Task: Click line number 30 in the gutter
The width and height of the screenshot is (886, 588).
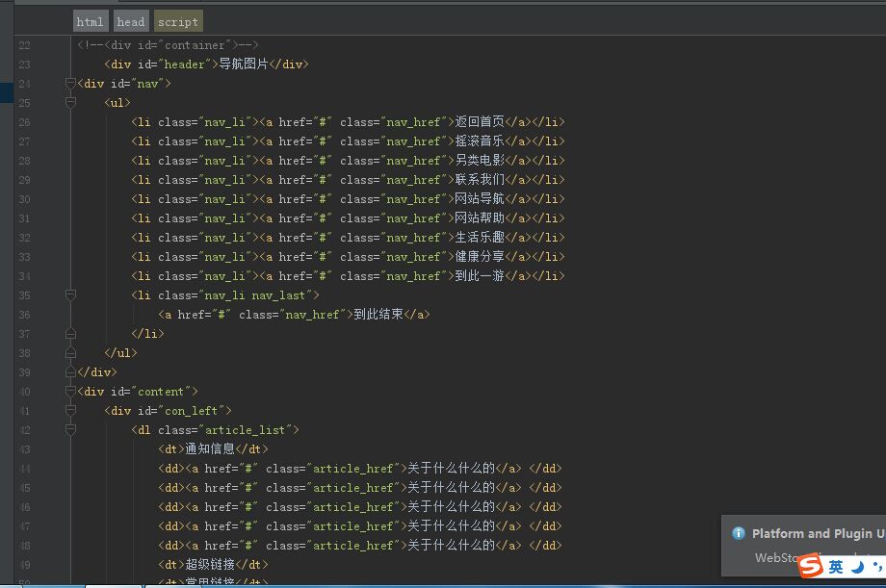Action: [24, 199]
